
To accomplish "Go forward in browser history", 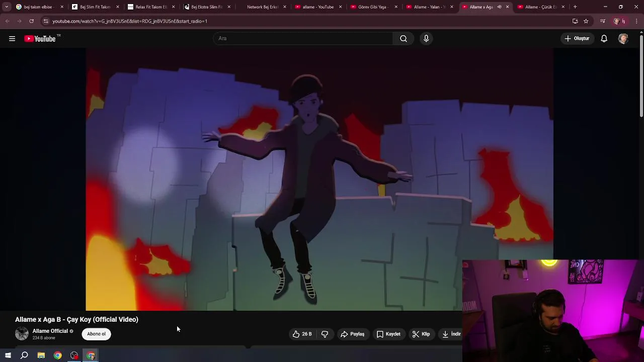I will pyautogui.click(x=19, y=21).
